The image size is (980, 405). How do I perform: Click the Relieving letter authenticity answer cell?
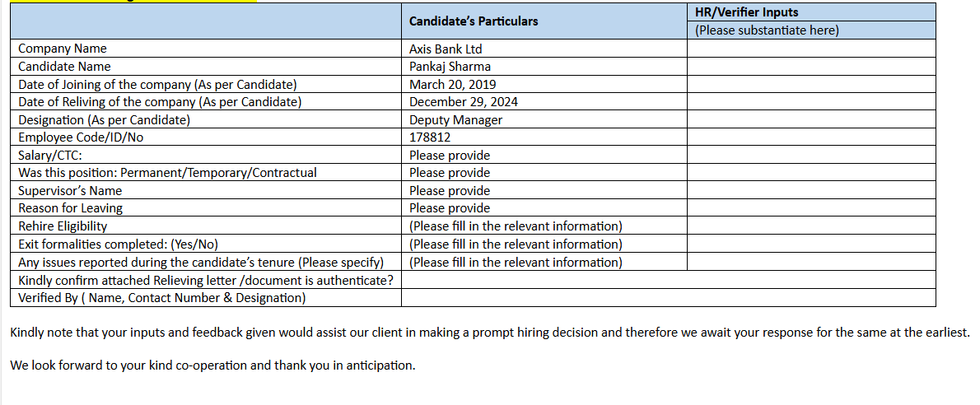click(x=668, y=280)
